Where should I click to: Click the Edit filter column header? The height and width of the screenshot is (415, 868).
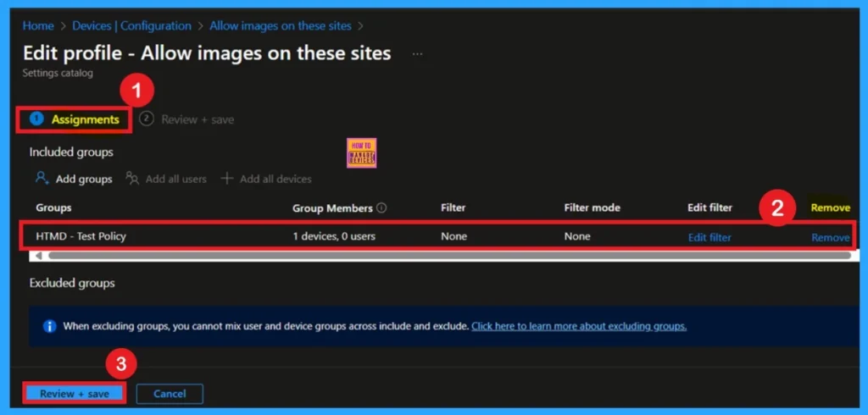pyautogui.click(x=710, y=208)
